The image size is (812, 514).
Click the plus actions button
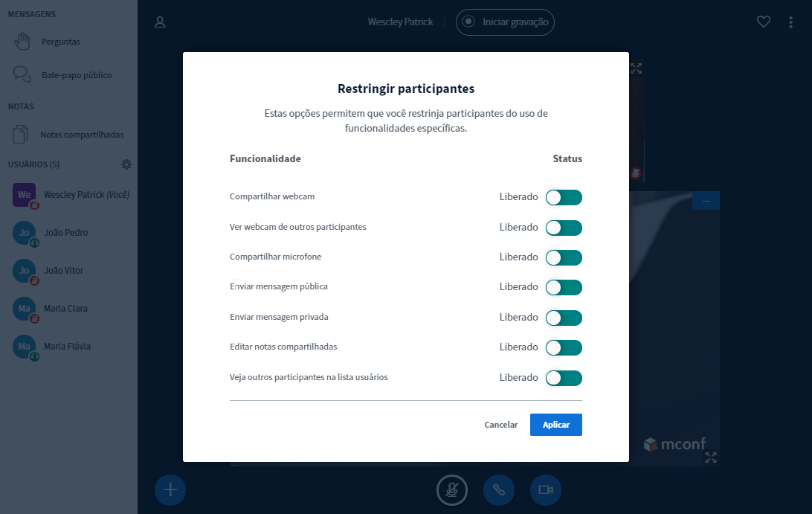[x=170, y=489]
